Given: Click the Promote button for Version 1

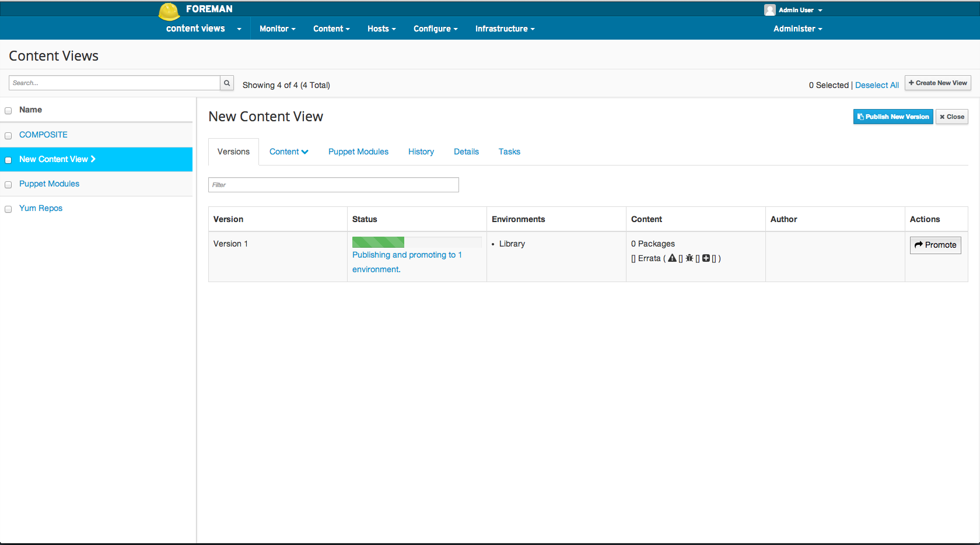Looking at the screenshot, I should 936,245.
